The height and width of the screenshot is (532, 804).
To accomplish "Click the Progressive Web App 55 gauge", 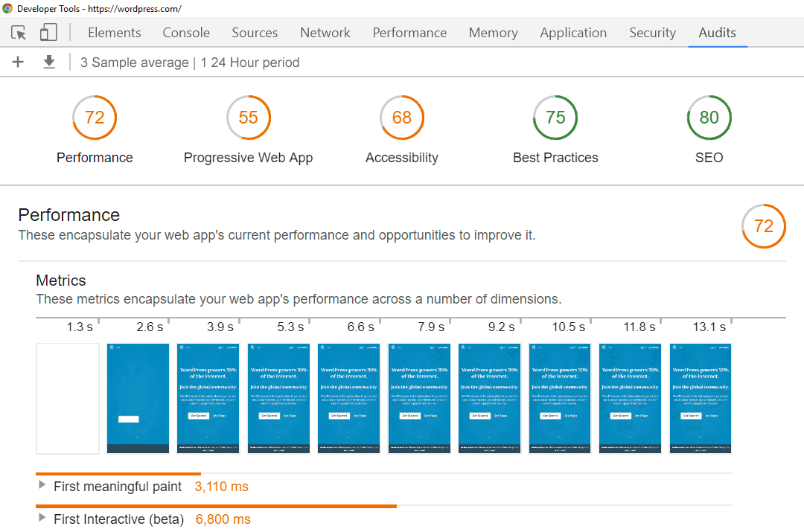I will (x=248, y=118).
